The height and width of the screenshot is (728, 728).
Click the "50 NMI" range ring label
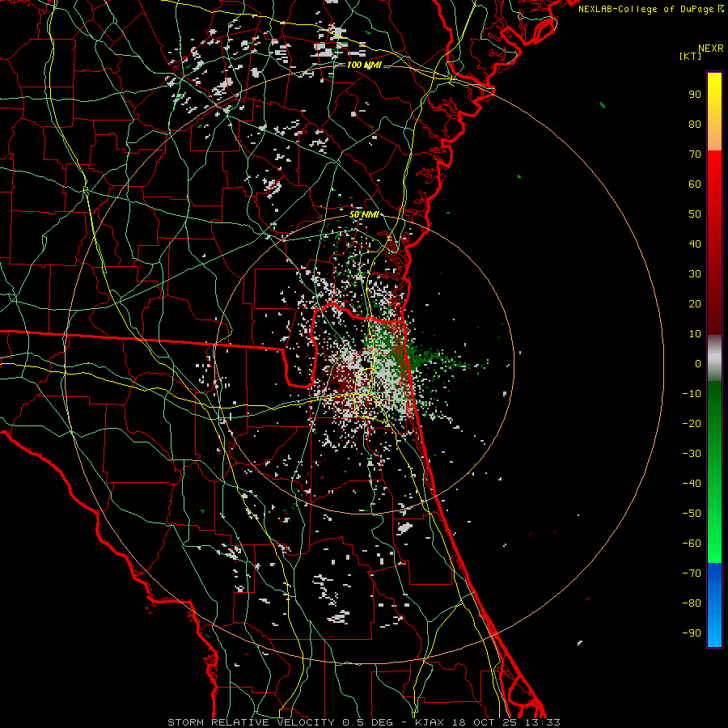(364, 214)
